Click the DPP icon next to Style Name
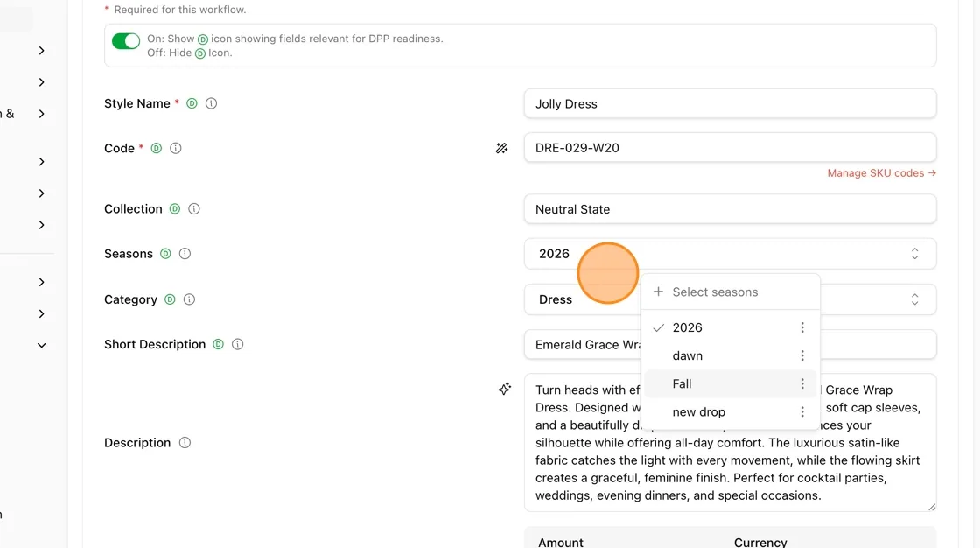This screenshot has width=980, height=548. click(x=192, y=103)
